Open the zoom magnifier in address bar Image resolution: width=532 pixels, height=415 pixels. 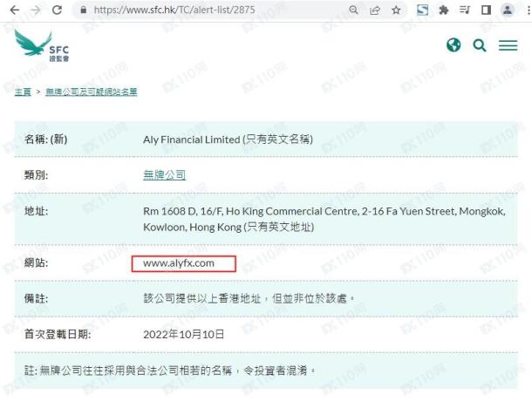[353, 10]
